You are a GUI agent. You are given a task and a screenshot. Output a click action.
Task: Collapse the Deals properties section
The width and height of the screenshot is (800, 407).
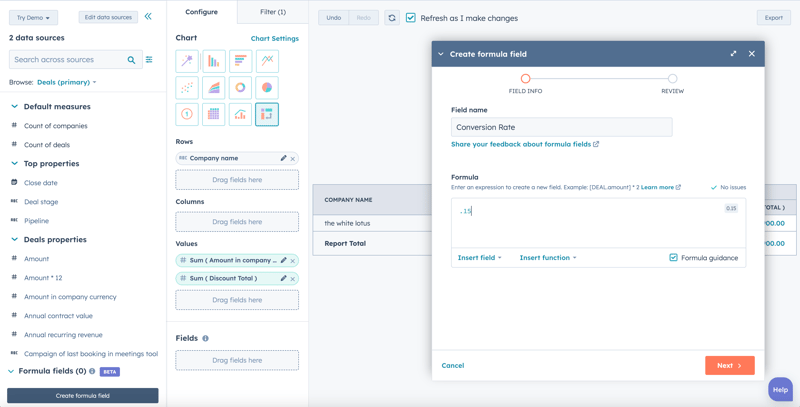pyautogui.click(x=14, y=240)
